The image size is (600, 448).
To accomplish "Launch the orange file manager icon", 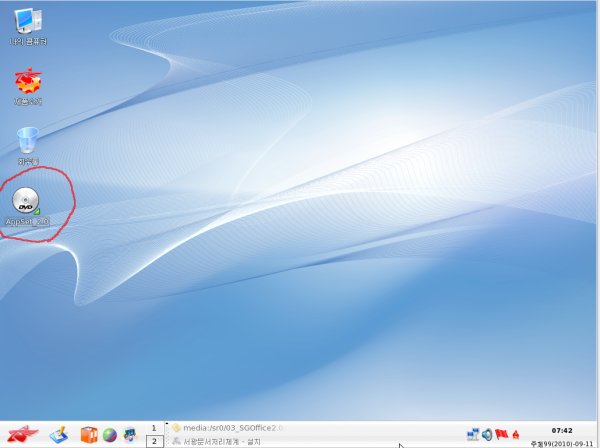I will pyautogui.click(x=89, y=435).
